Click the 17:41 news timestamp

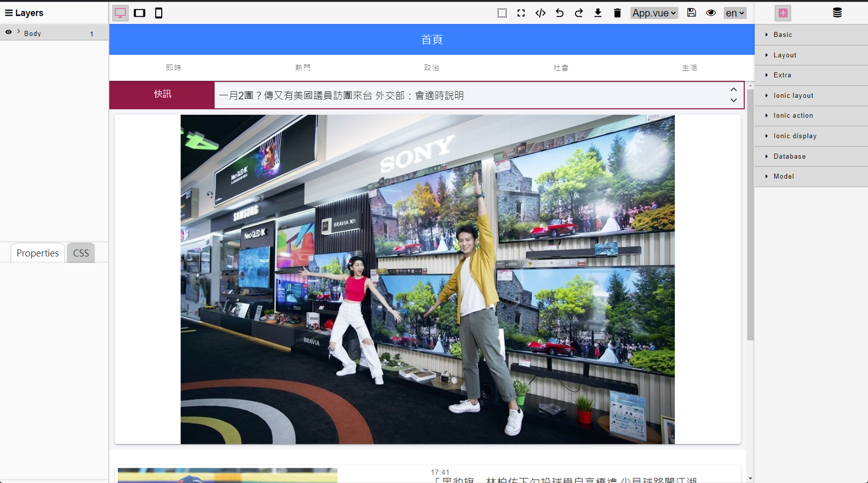tap(440, 472)
